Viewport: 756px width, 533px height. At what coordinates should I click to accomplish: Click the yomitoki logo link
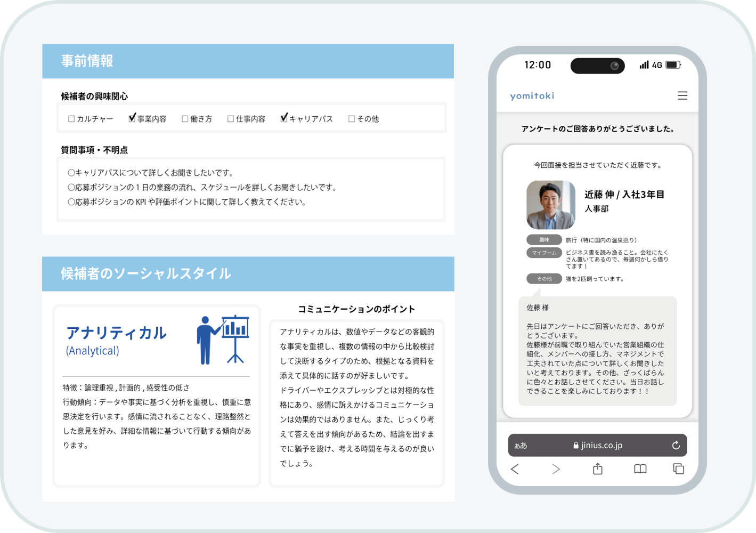click(532, 96)
